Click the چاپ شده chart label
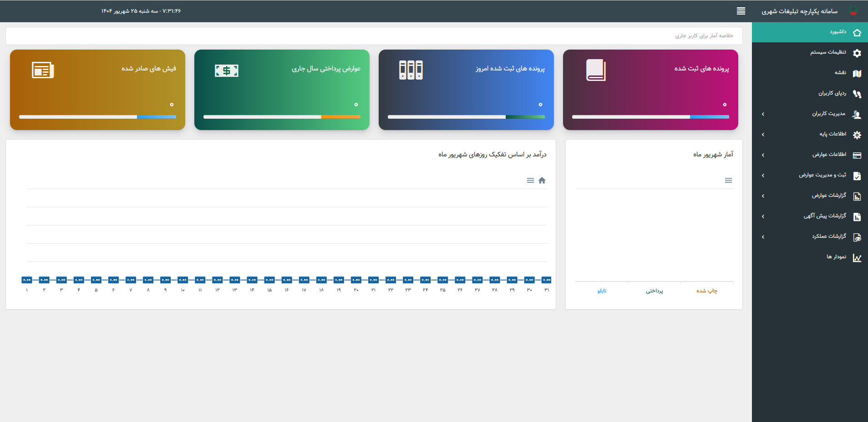The height and width of the screenshot is (422, 868). [706, 291]
